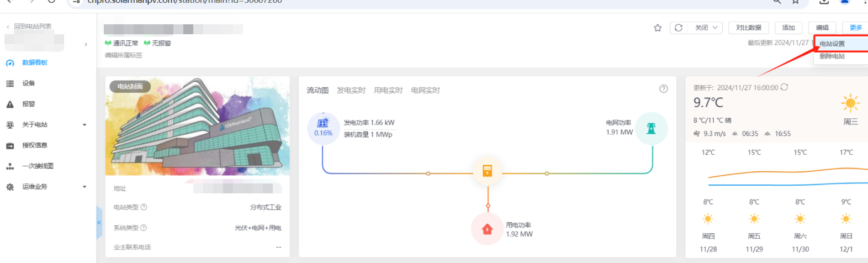Refresh the weather update time
The height and width of the screenshot is (263, 868).
(784, 87)
